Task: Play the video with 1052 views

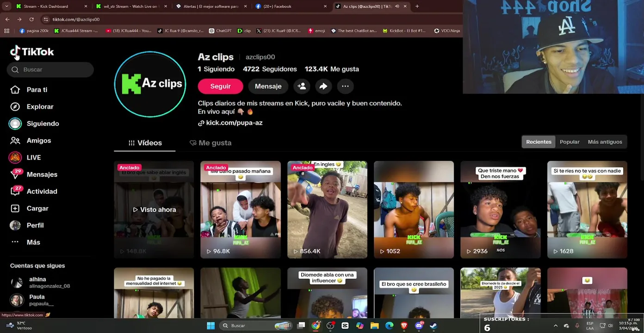Action: coord(414,210)
